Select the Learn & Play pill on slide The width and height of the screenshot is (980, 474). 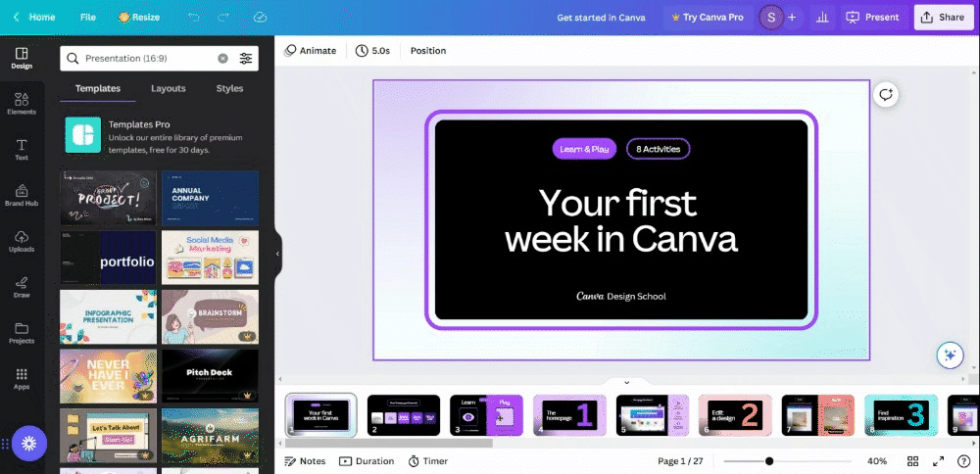coord(584,149)
